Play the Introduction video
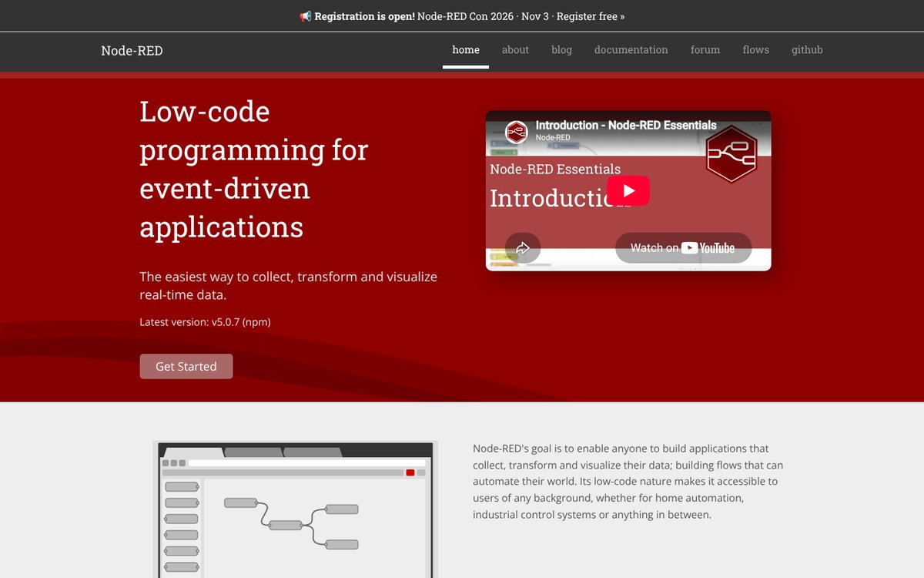The image size is (924, 578). click(628, 191)
